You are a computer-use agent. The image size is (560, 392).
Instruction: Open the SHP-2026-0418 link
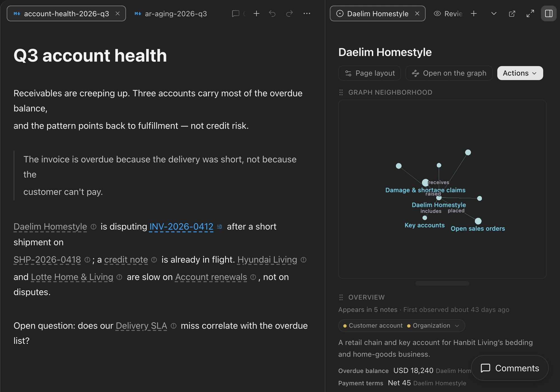(47, 260)
